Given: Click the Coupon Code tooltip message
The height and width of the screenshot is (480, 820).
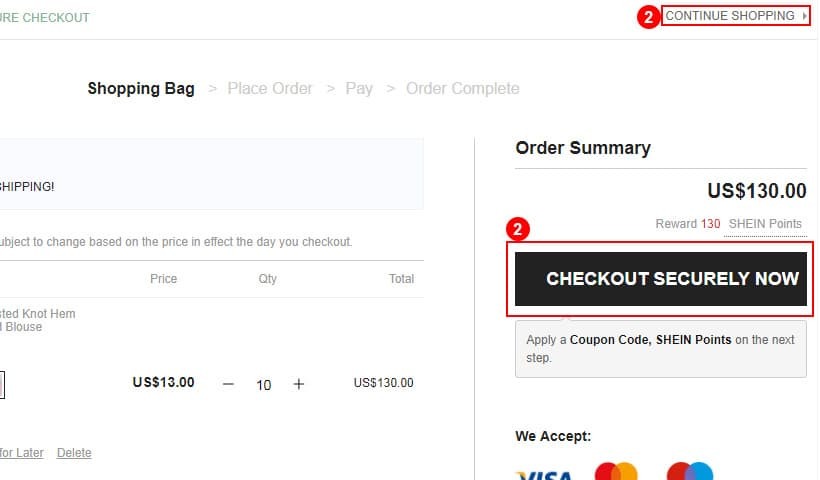Looking at the screenshot, I should point(660,349).
